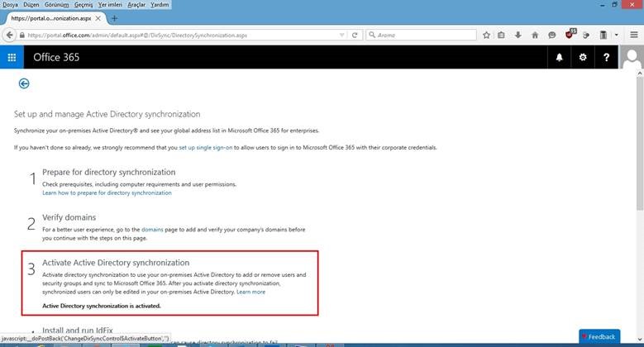Click 'Active Directory synchronization is activated.' text
Viewport: 644px width, 347px height.
(x=102, y=306)
